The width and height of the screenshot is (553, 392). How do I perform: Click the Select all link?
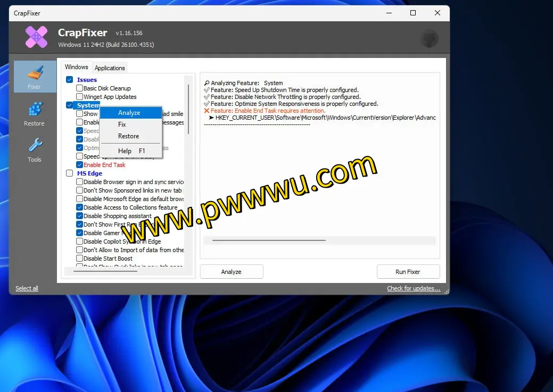[27, 288]
